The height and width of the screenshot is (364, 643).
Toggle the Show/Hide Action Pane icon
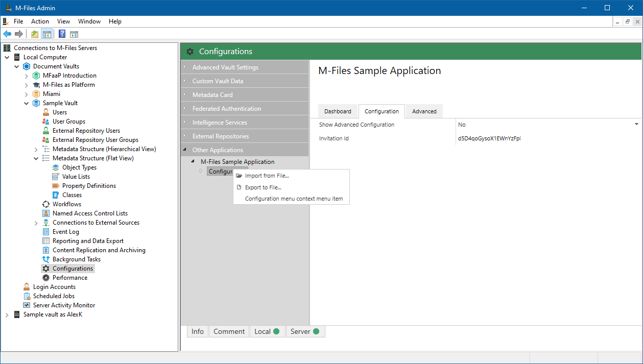click(74, 34)
